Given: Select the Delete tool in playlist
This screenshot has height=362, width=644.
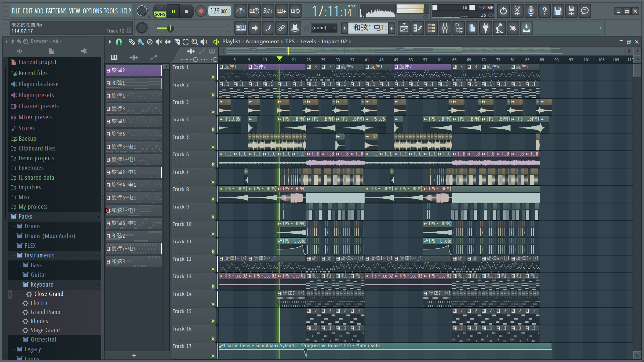Looking at the screenshot, I should 150,42.
